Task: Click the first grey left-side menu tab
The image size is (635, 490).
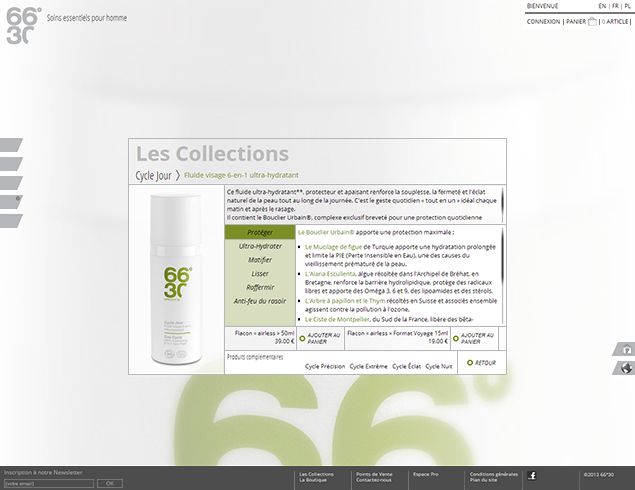Action: (x=11, y=145)
